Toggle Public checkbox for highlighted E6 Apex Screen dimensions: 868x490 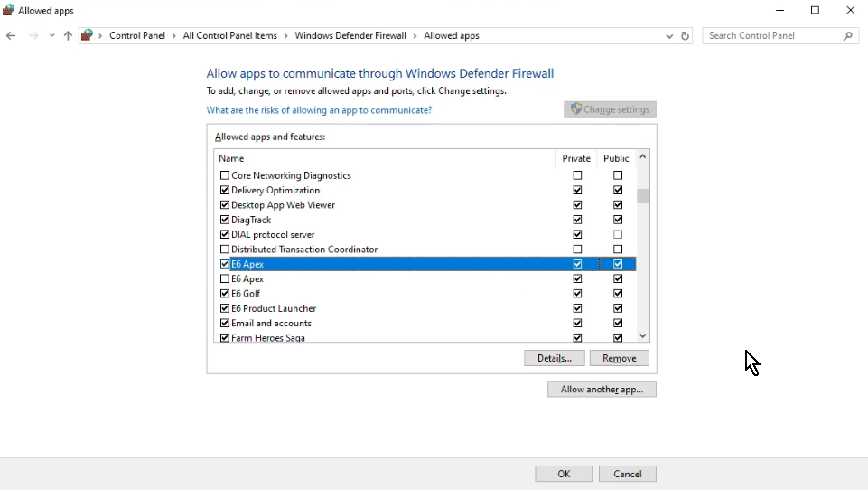tap(618, 264)
